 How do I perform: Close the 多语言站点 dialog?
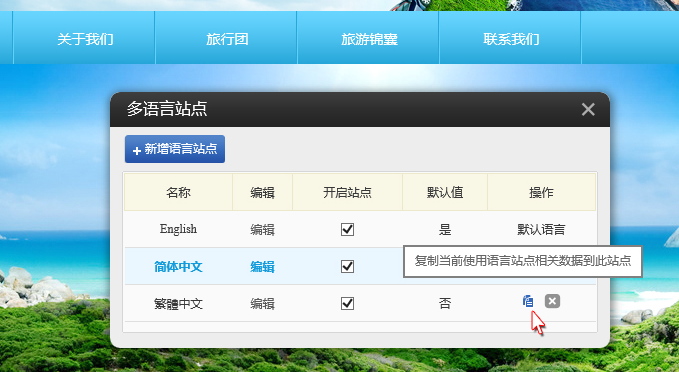(588, 109)
